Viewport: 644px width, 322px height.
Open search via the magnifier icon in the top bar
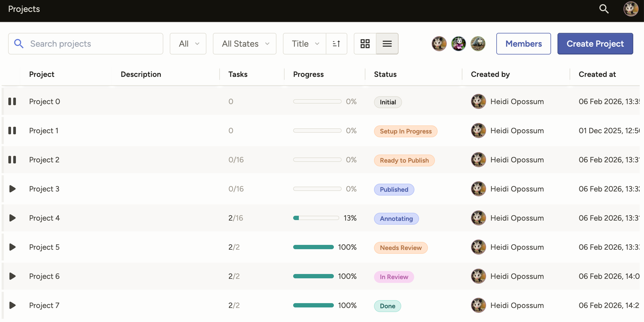[x=604, y=9]
